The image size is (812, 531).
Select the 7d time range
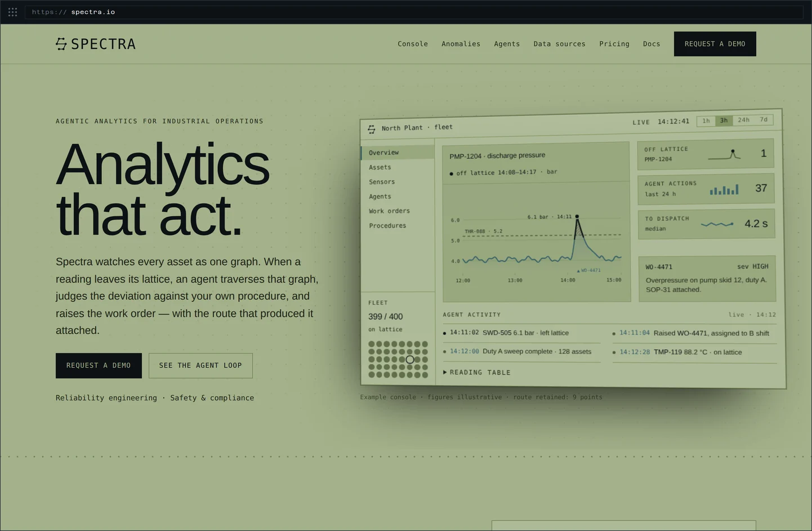pyautogui.click(x=764, y=119)
